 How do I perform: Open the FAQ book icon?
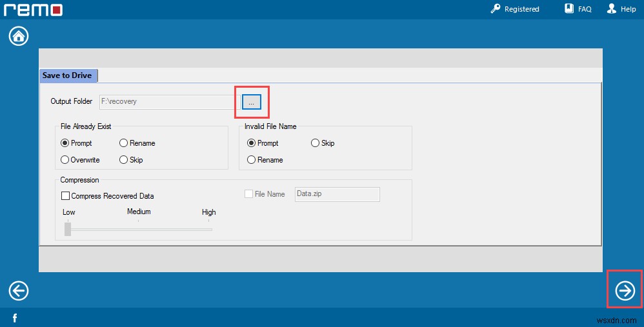click(569, 8)
